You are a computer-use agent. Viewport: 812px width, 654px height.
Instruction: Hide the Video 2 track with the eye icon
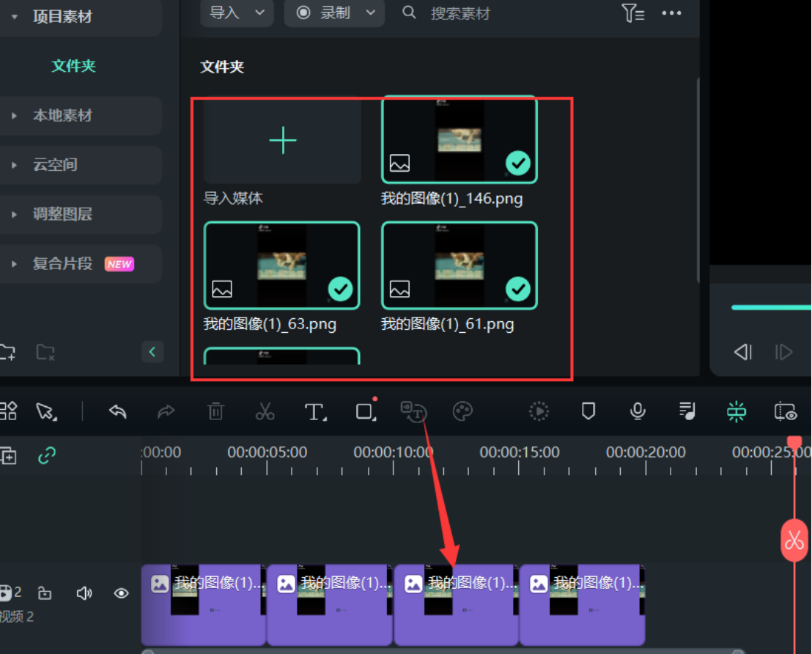121,593
